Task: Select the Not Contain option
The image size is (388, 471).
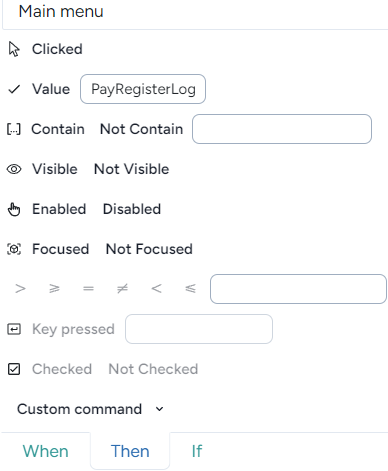Action: (x=141, y=129)
